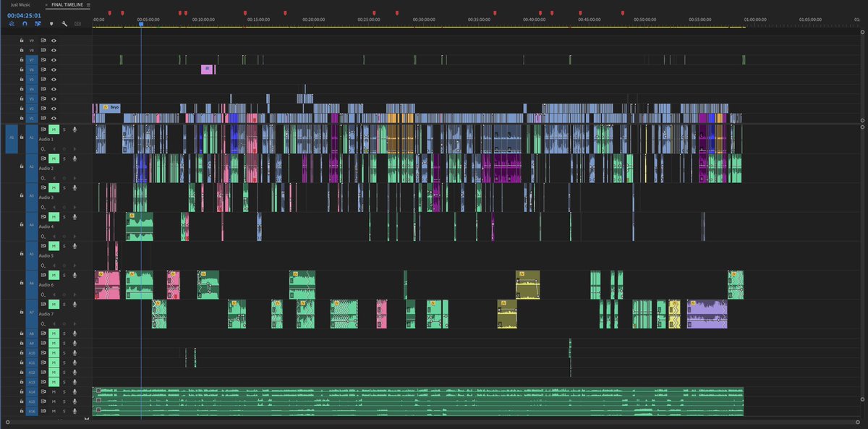Image resolution: width=868 pixels, height=429 pixels.
Task: Click the fx badge on Beyo clip
Action: [x=106, y=107]
